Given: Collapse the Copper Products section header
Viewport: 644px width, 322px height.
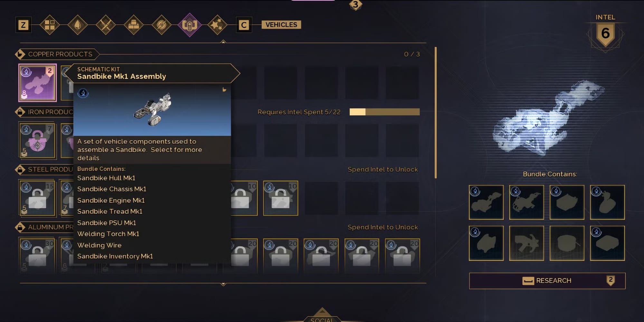Looking at the screenshot, I should point(56,54).
